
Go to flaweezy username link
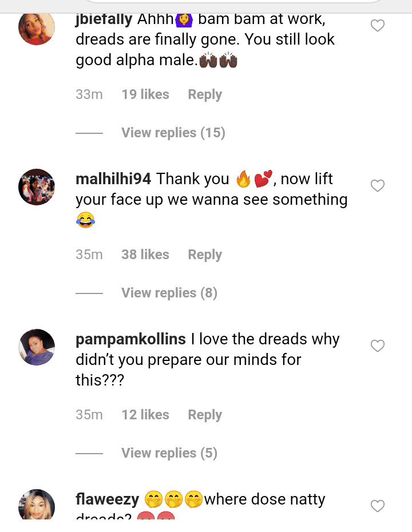pyautogui.click(x=107, y=499)
